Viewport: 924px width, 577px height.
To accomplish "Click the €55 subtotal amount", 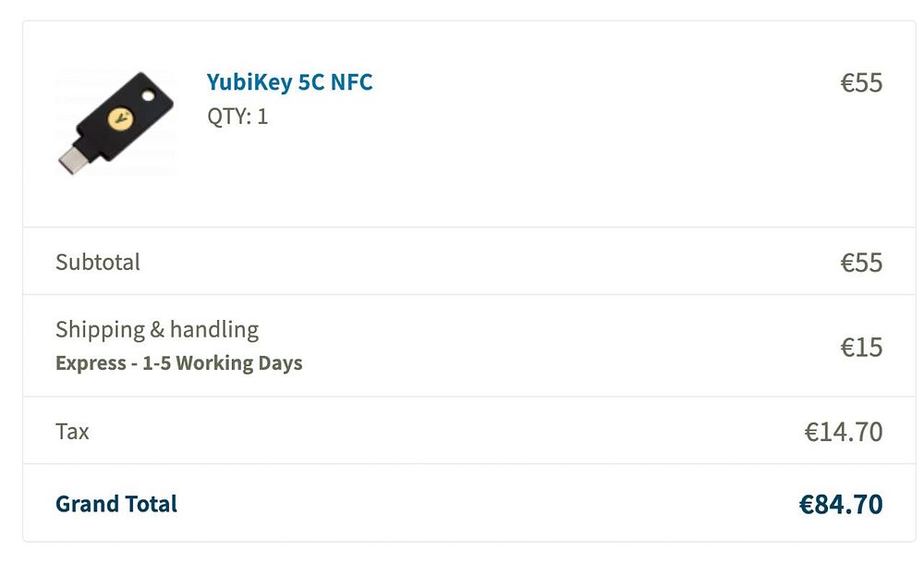I will [861, 263].
